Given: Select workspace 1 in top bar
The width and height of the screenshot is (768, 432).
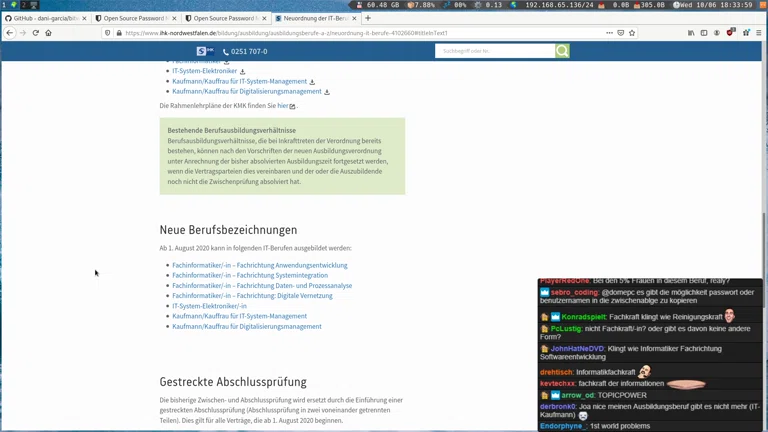Looking at the screenshot, I should tap(4, 5).
